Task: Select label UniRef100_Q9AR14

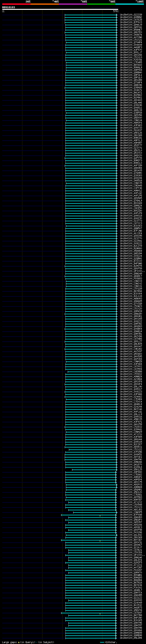Action: tap(131, 331)
